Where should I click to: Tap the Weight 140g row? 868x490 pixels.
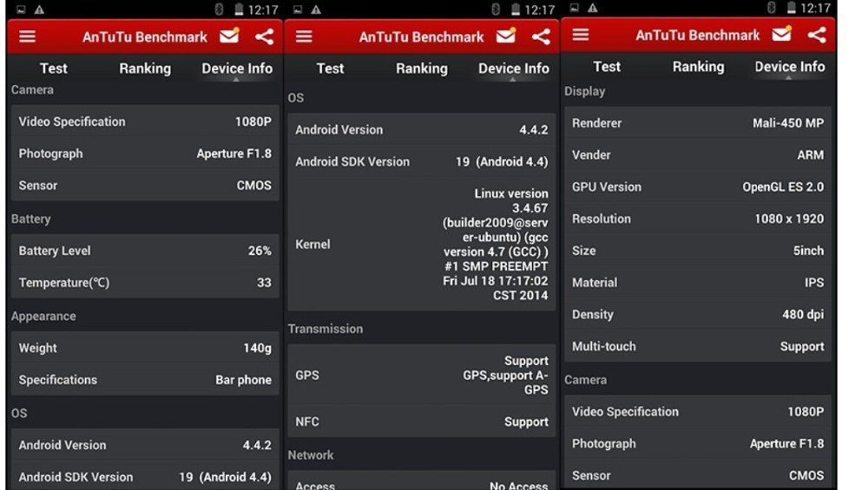coord(144,348)
